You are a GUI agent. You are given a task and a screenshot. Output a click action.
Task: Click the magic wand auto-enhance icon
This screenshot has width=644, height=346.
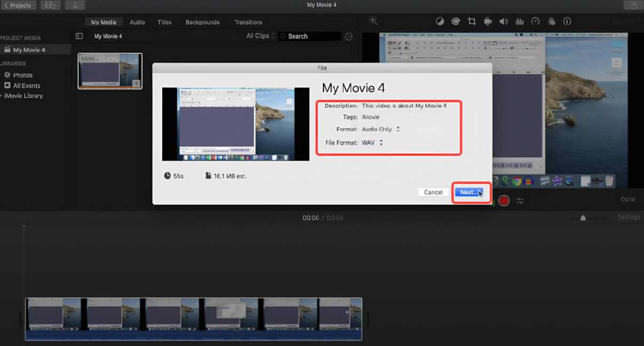pos(373,21)
